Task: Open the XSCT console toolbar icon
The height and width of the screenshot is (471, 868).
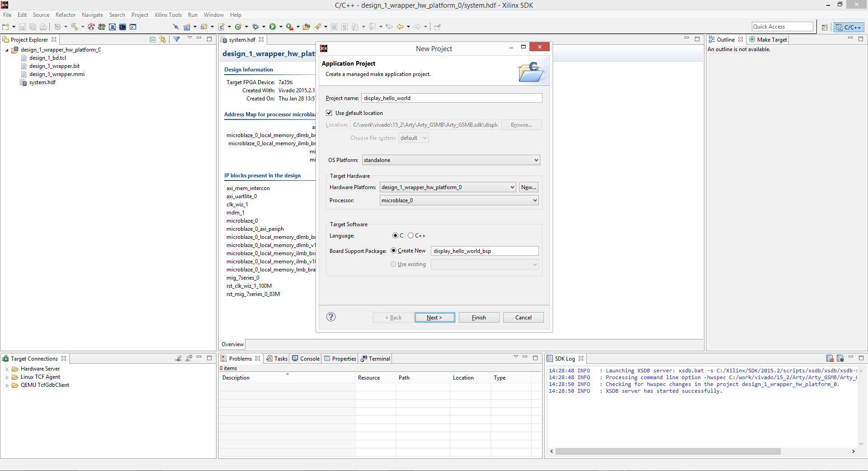Action: [133, 27]
